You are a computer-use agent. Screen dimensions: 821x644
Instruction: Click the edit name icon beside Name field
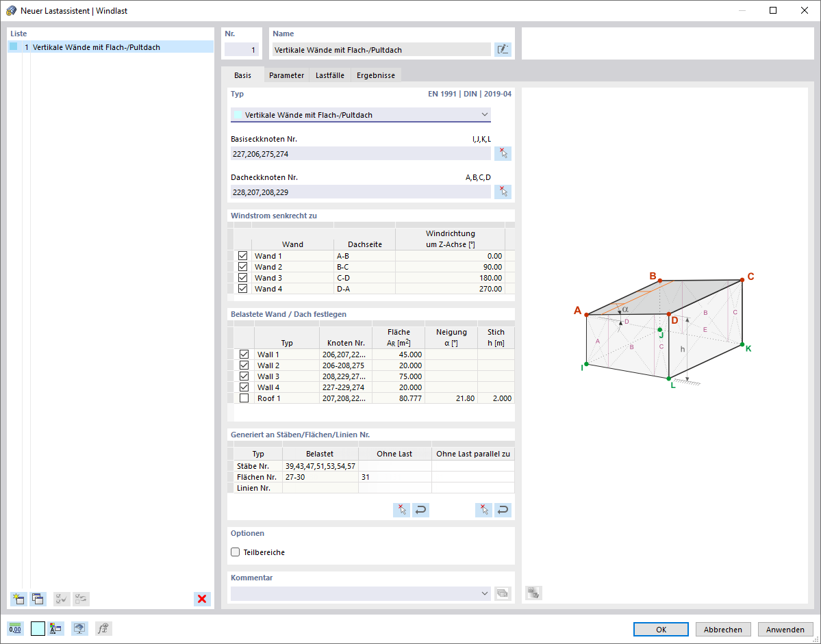coord(503,50)
